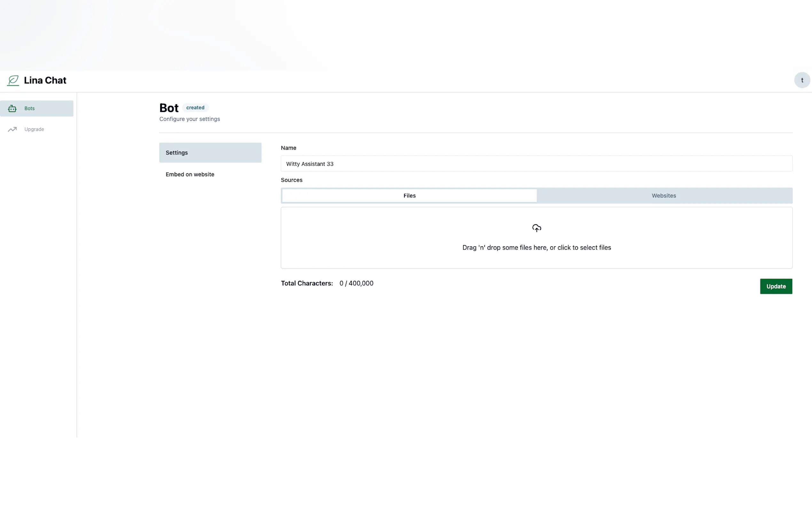This screenshot has width=812, height=508.
Task: Click the 0 / 400,000 character counter
Action: click(356, 283)
